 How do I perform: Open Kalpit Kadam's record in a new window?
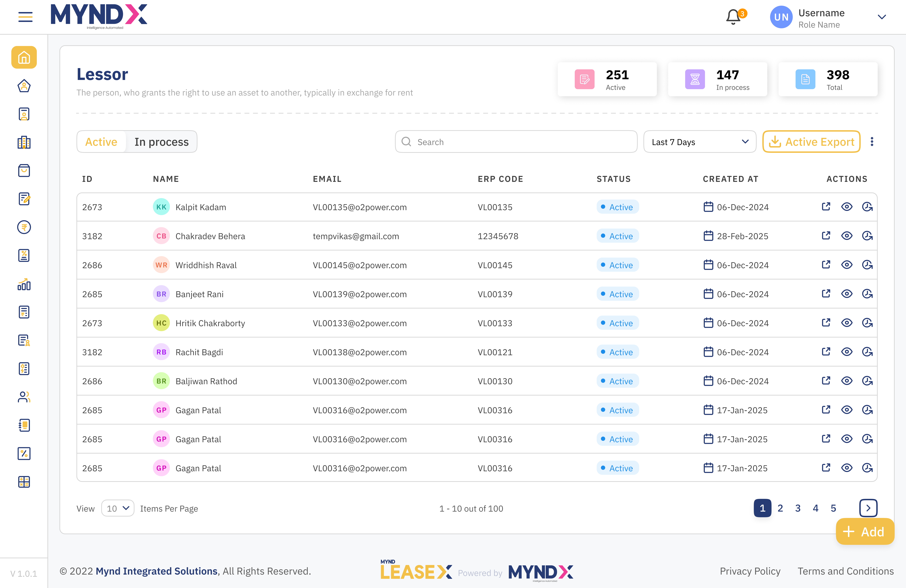pyautogui.click(x=826, y=207)
